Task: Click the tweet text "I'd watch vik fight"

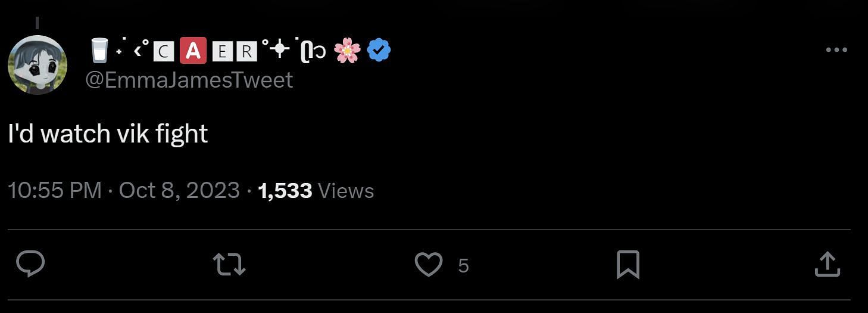Action: pyautogui.click(x=108, y=134)
